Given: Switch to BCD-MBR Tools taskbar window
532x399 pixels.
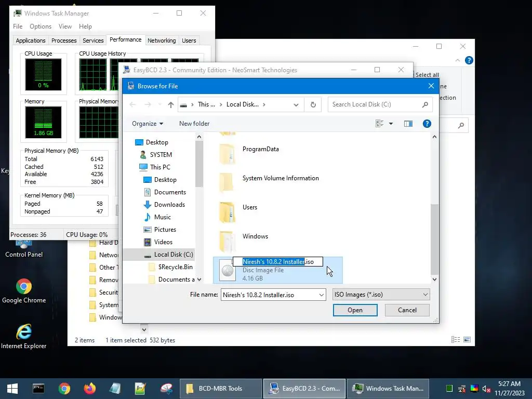Looking at the screenshot, I should pyautogui.click(x=220, y=389).
